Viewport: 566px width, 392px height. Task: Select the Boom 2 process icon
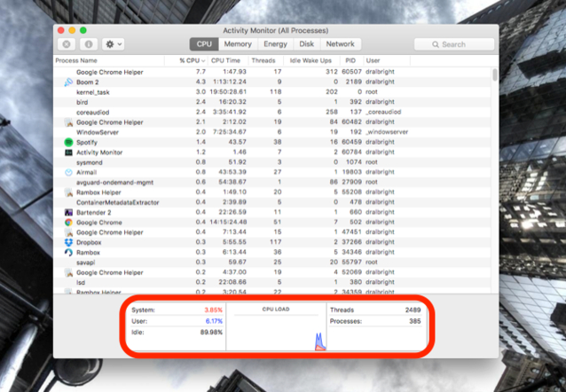click(68, 82)
